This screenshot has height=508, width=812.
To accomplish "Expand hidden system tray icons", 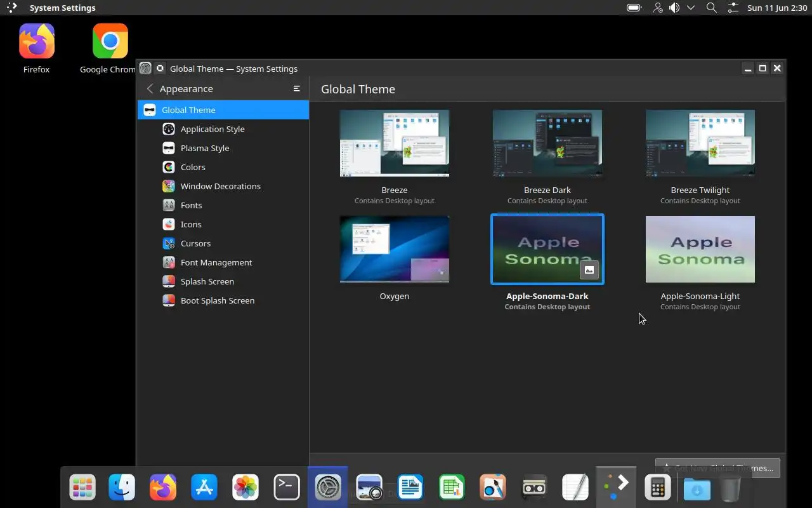I will click(691, 8).
